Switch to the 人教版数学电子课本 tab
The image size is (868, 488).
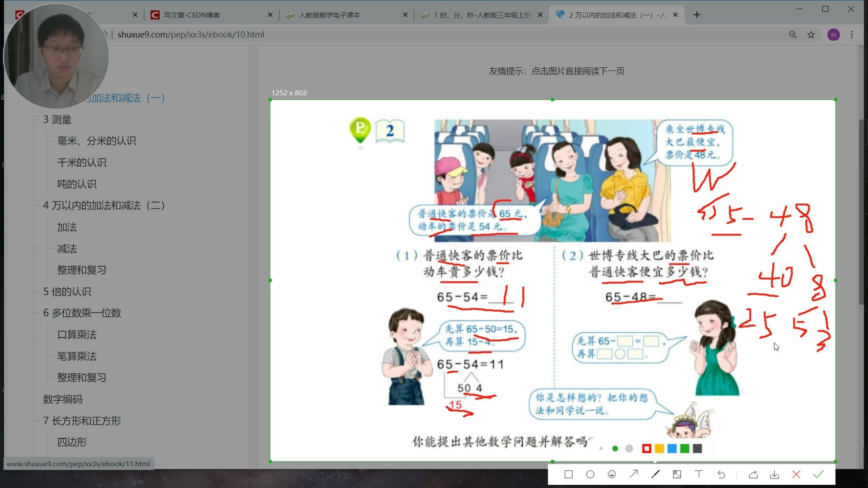[329, 14]
